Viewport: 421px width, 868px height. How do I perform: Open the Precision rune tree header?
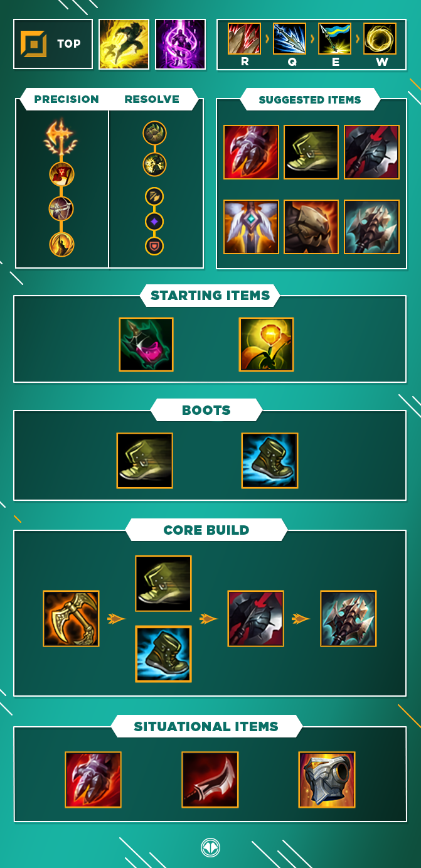(x=67, y=99)
